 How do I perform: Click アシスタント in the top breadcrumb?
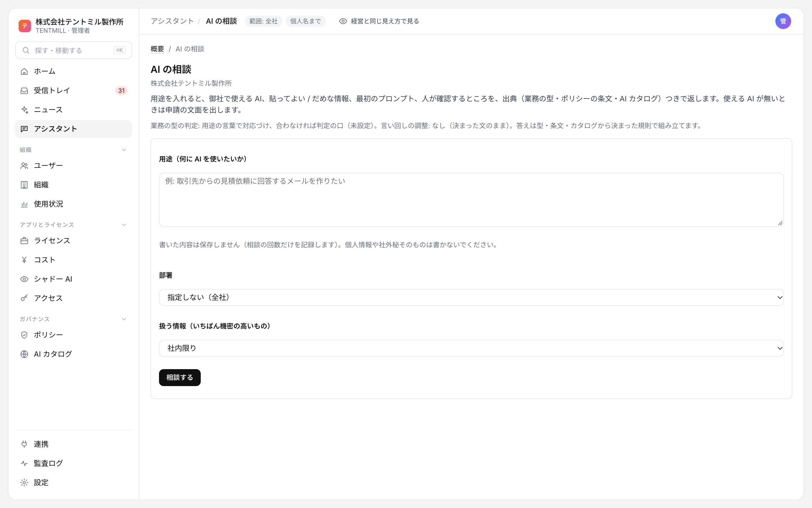click(x=172, y=21)
